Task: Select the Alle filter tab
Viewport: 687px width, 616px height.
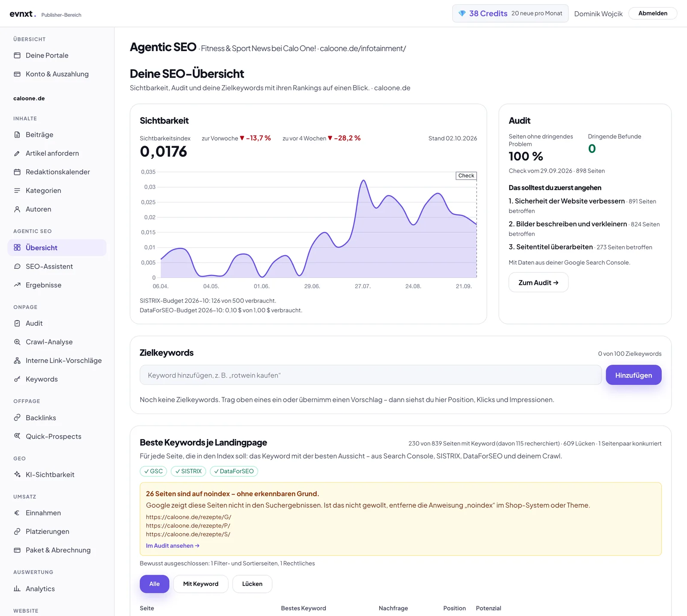Action: coord(155,584)
